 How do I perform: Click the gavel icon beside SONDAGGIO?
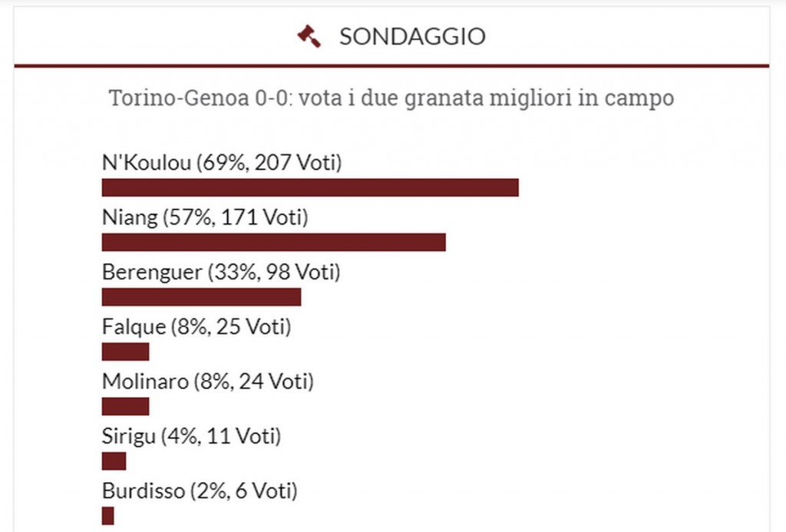[309, 36]
